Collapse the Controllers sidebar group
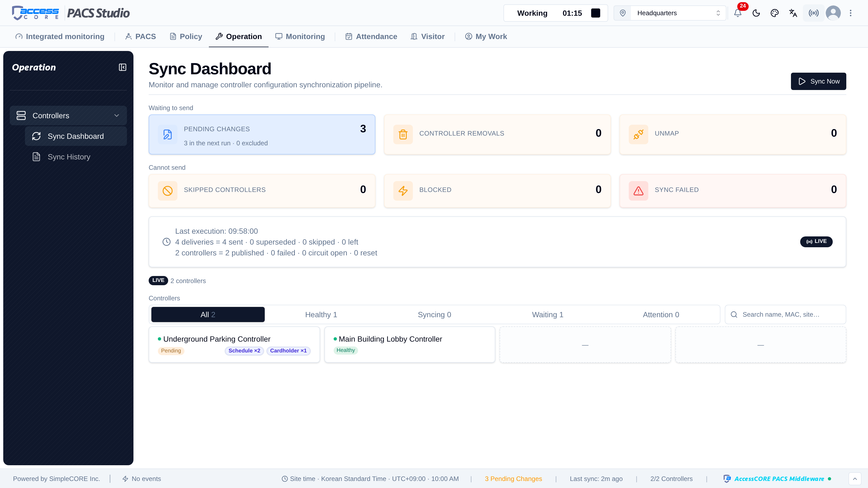868x488 pixels. coord(68,115)
